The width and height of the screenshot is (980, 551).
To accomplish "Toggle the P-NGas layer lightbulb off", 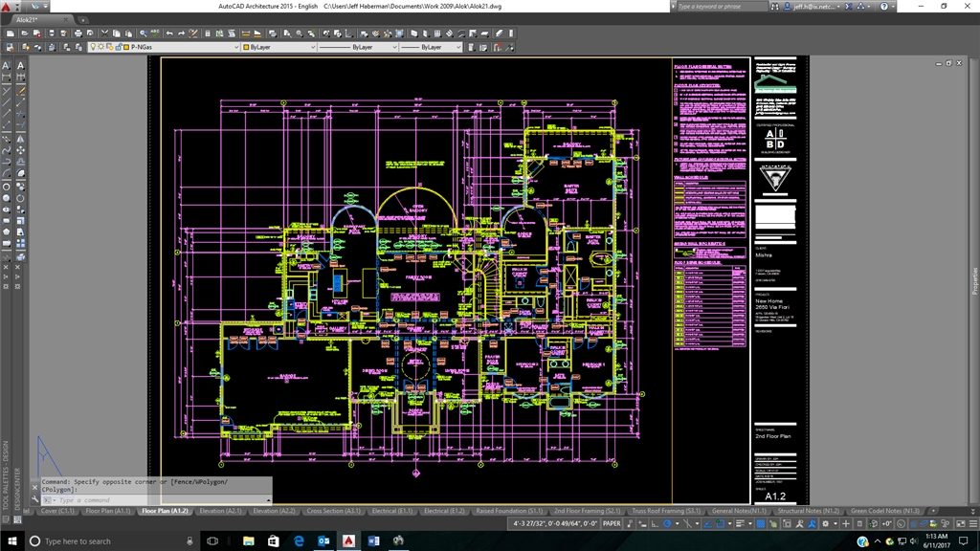I will pos(94,45).
